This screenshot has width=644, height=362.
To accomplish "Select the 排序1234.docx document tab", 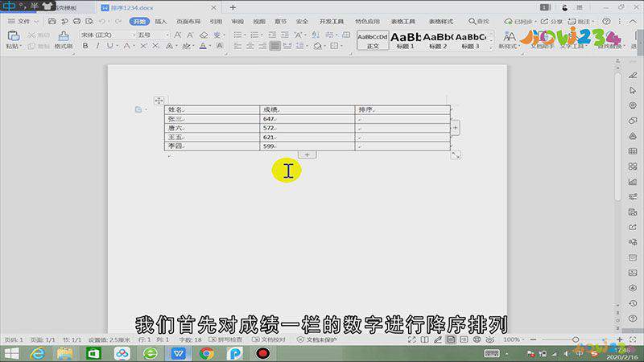I will (131, 8).
